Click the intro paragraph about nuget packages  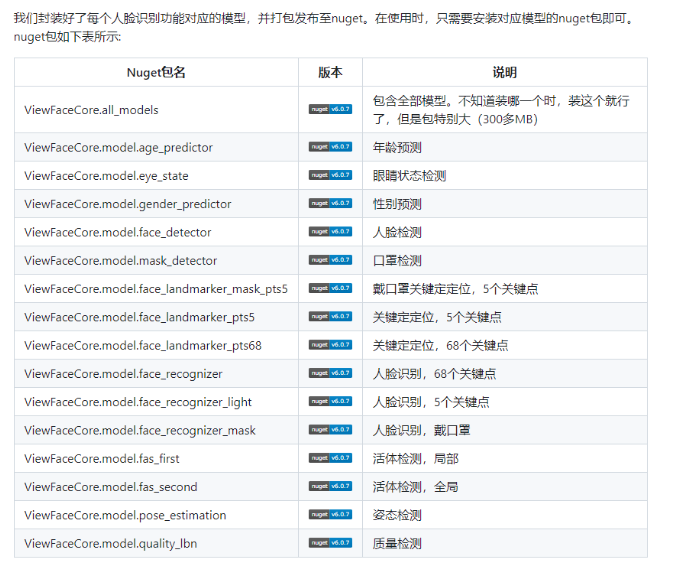click(x=324, y=27)
